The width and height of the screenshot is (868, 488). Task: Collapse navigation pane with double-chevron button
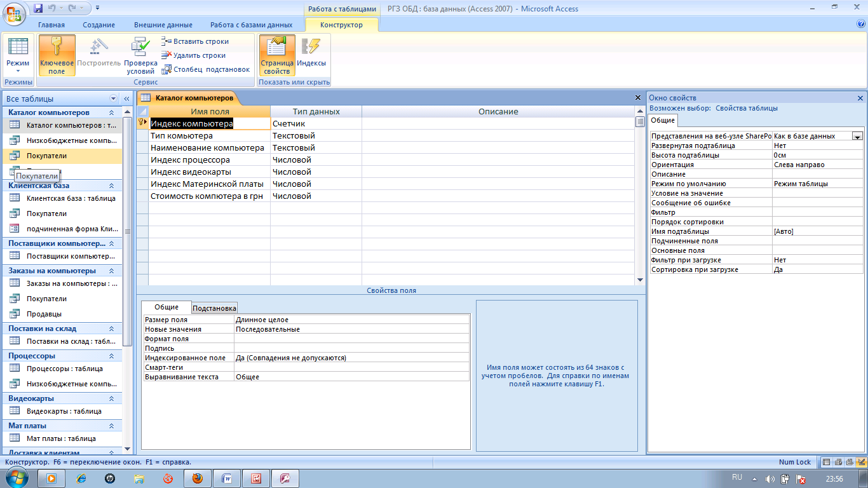pos(126,98)
